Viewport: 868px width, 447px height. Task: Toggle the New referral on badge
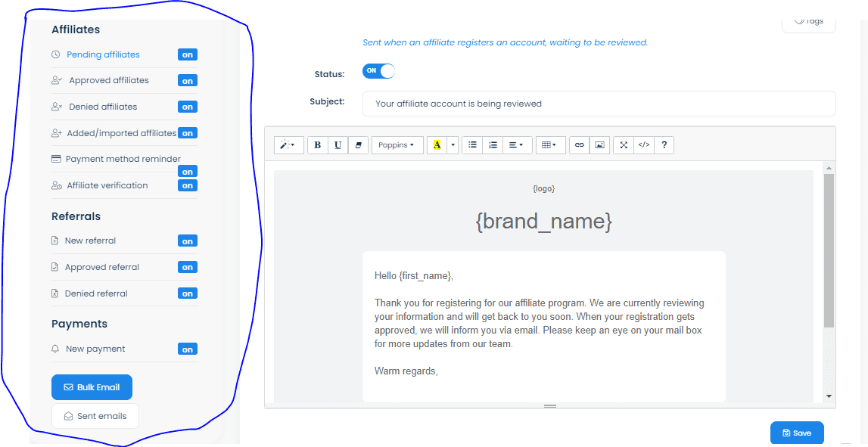188,241
